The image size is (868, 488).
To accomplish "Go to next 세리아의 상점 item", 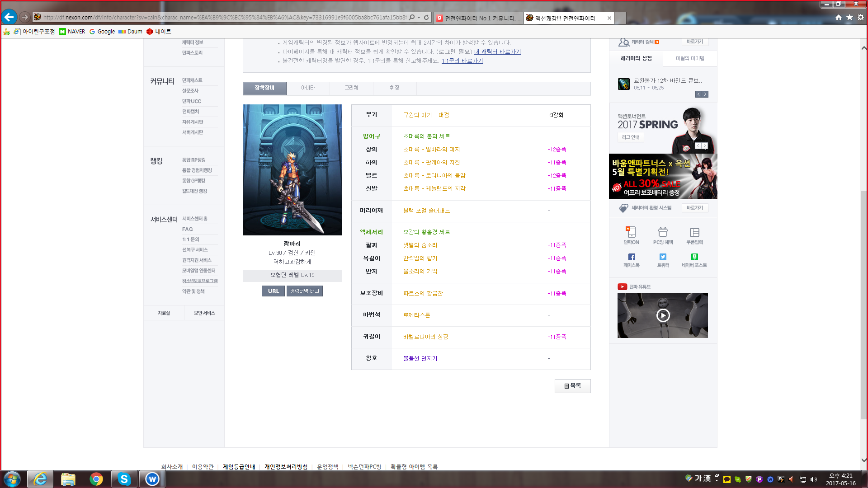I will (705, 94).
